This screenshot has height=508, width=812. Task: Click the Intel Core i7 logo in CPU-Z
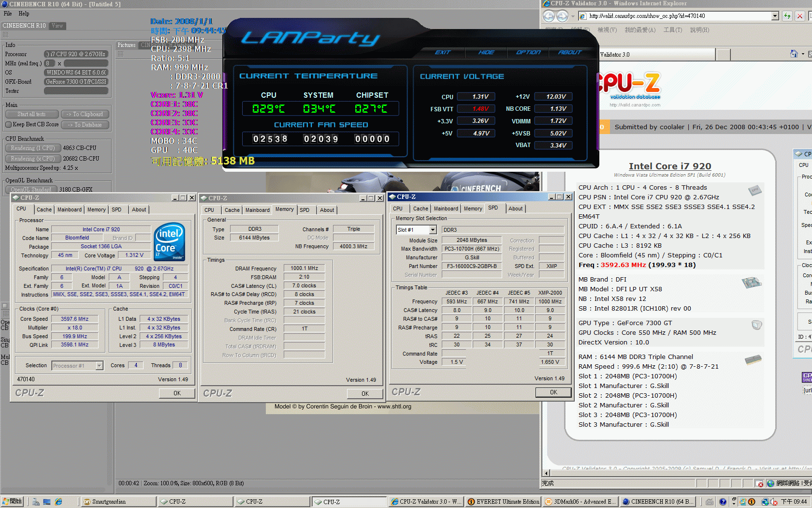pyautogui.click(x=170, y=241)
